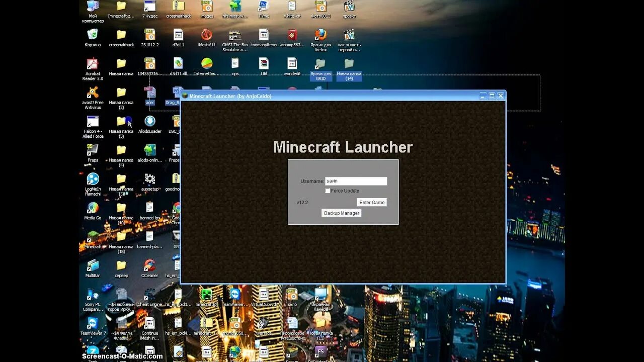Image resolution: width=644 pixels, height=362 pixels.
Task: Select the Ярлык для GRID shortcut
Action: tap(320, 64)
